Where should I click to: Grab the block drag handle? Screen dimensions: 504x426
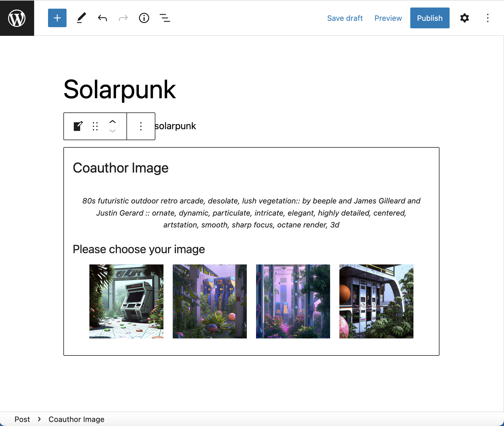tap(95, 126)
